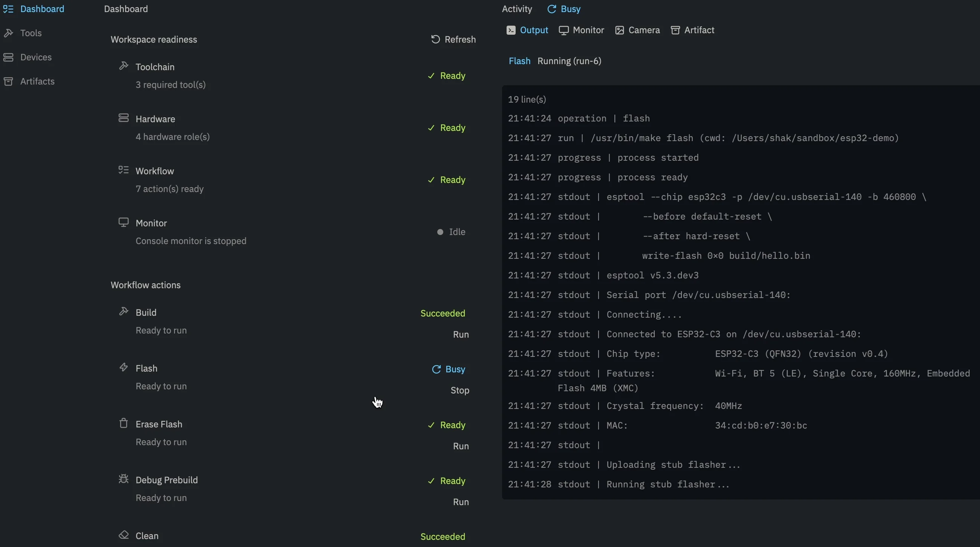Click the Build Succeeded status
The width and height of the screenshot is (980, 547).
[x=443, y=313]
